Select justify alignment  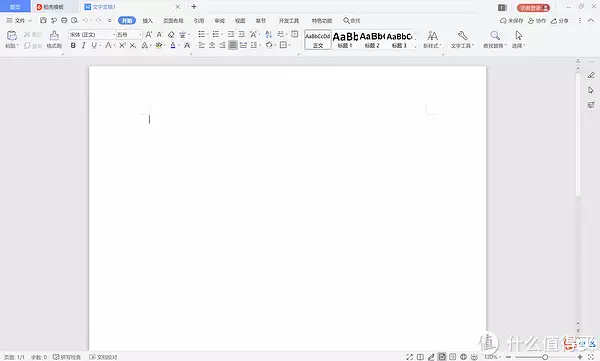point(233,45)
